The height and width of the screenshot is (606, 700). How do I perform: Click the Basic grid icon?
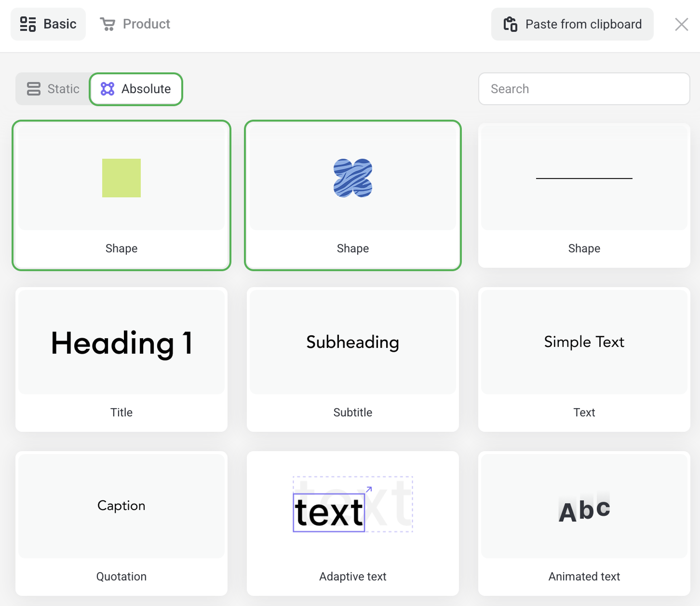28,24
